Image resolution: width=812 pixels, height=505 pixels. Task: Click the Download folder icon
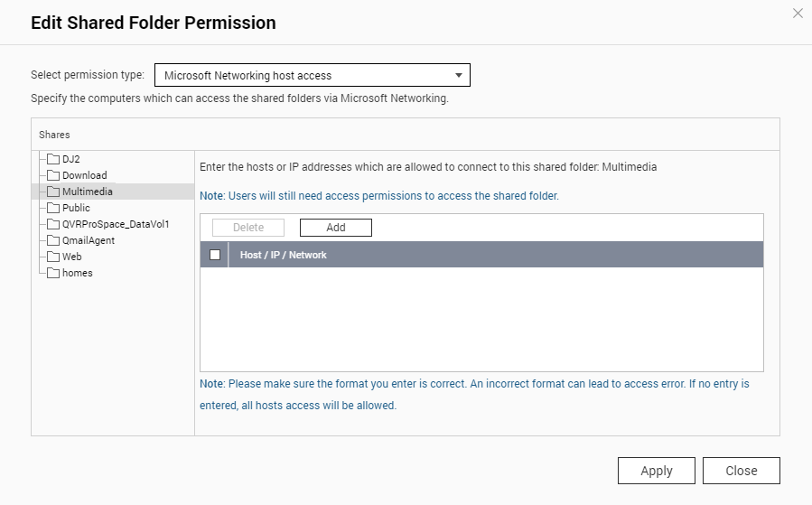tap(53, 175)
